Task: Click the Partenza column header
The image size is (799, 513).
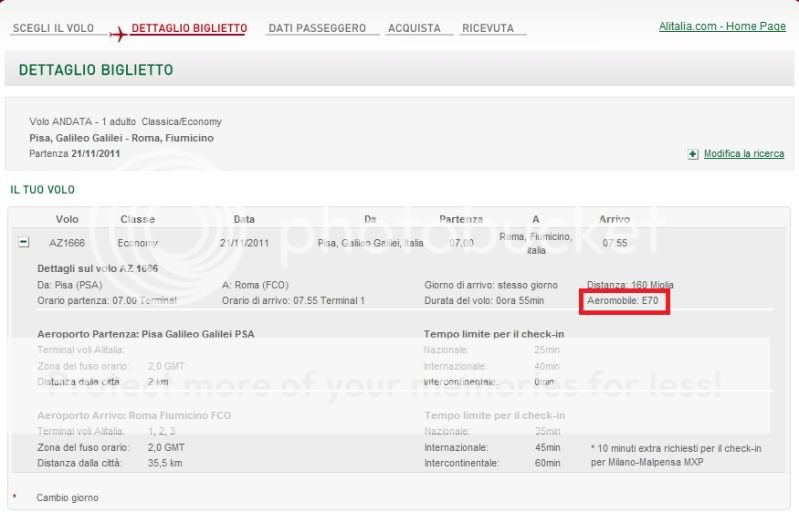Action: [460, 219]
